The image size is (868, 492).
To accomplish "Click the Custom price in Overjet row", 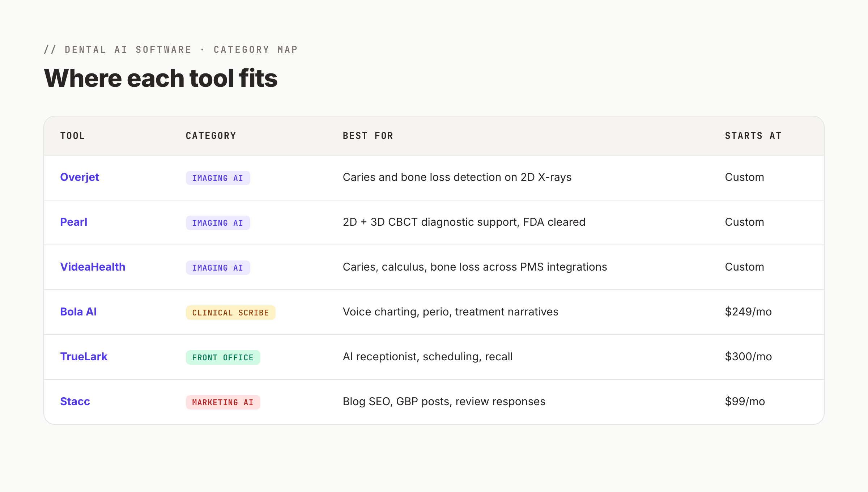I will click(x=745, y=177).
